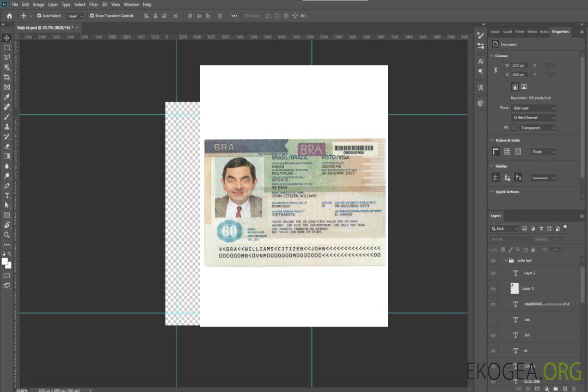
Task: Select the Brush tool
Action: tap(7, 117)
